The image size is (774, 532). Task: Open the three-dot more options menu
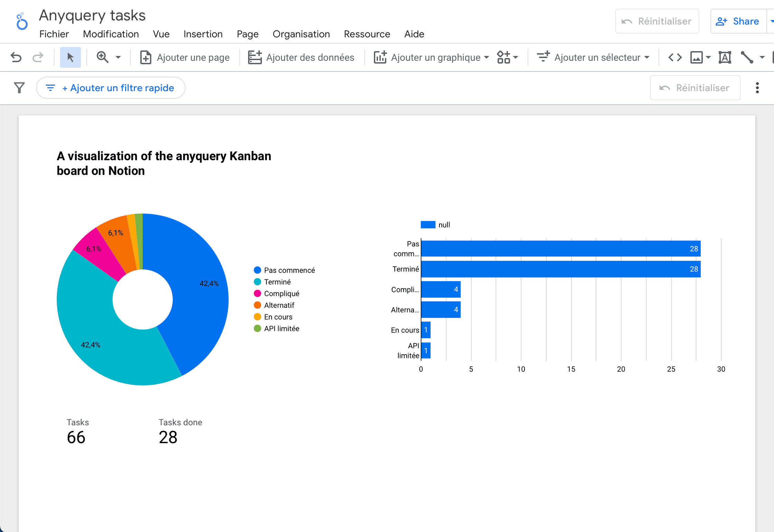pos(757,88)
